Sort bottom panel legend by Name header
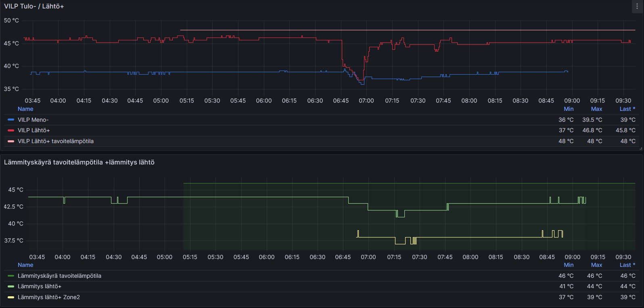 pos(25,265)
